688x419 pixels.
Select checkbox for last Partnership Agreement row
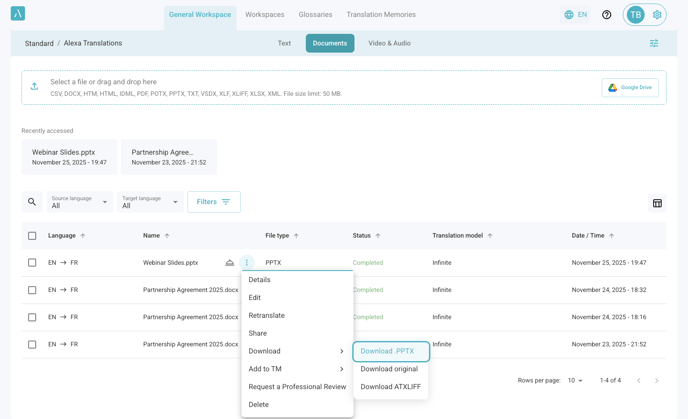32,344
